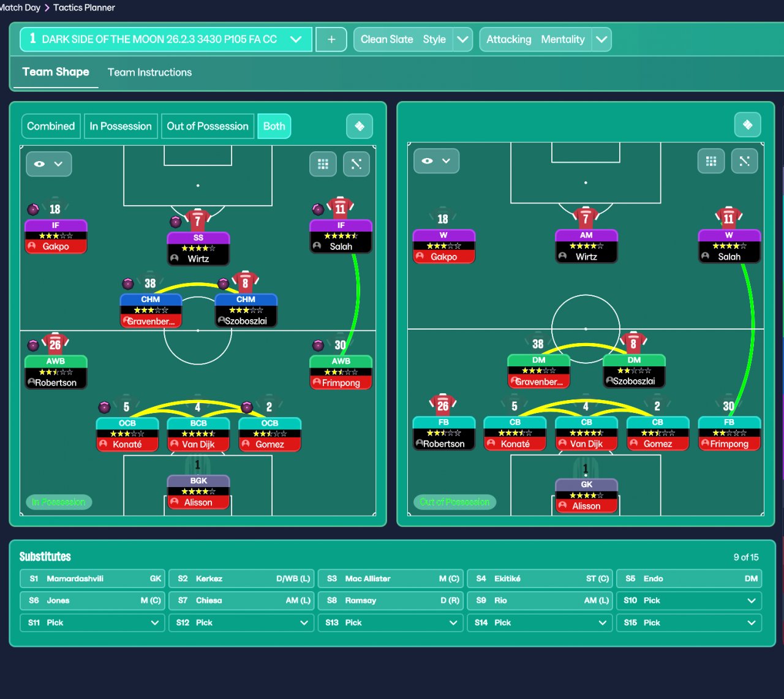Select the Combined view toggle

click(x=51, y=126)
